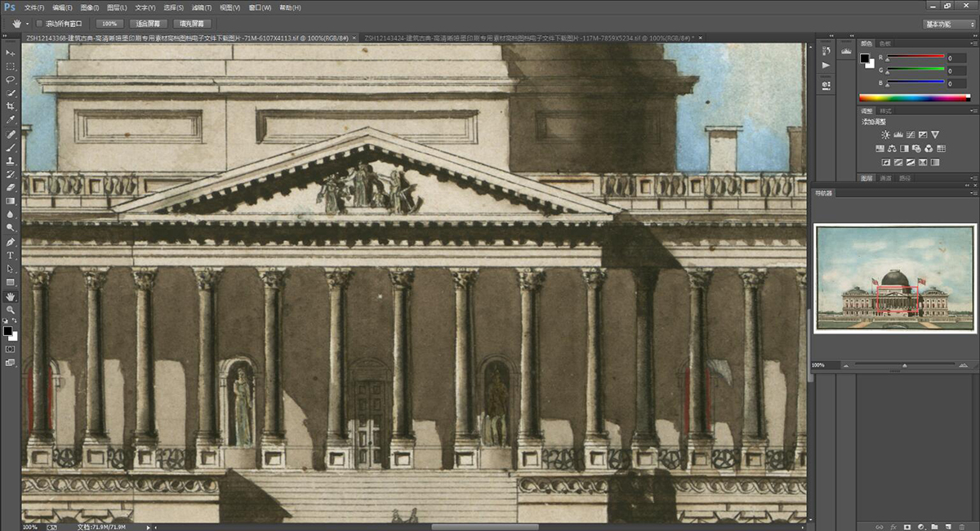Add a Black & White adjustment
The image size is (980, 531).
904,149
